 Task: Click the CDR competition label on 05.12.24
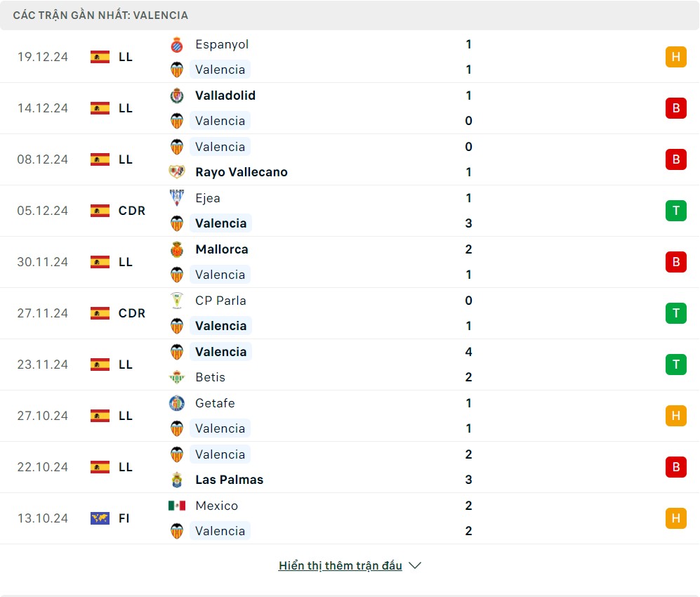132,211
